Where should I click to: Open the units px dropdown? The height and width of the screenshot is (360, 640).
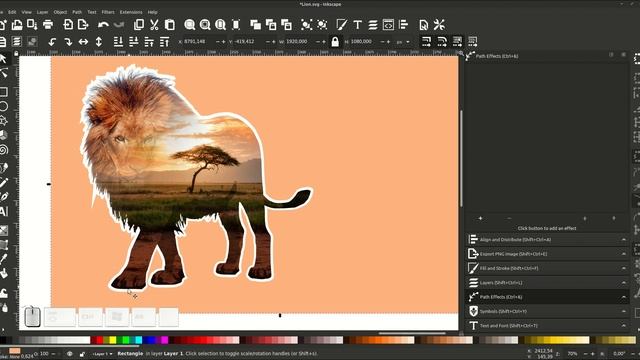coord(403,42)
